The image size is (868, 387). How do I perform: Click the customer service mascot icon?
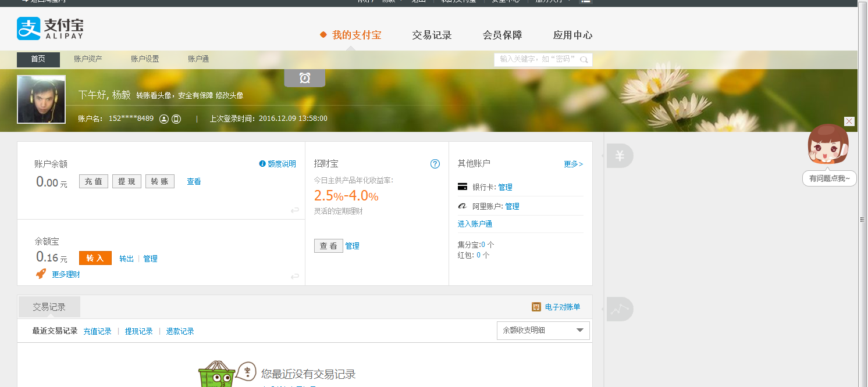tap(828, 145)
